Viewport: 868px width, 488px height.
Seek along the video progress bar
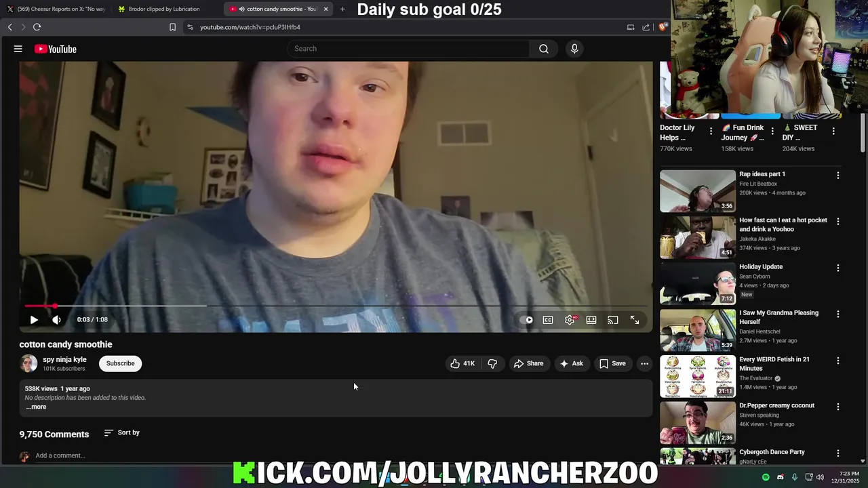[x=336, y=306]
